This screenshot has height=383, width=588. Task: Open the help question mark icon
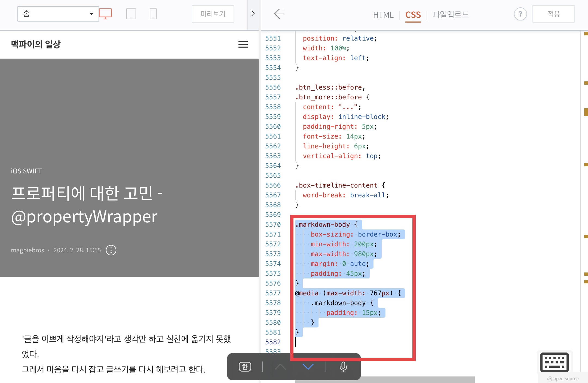coord(520,14)
